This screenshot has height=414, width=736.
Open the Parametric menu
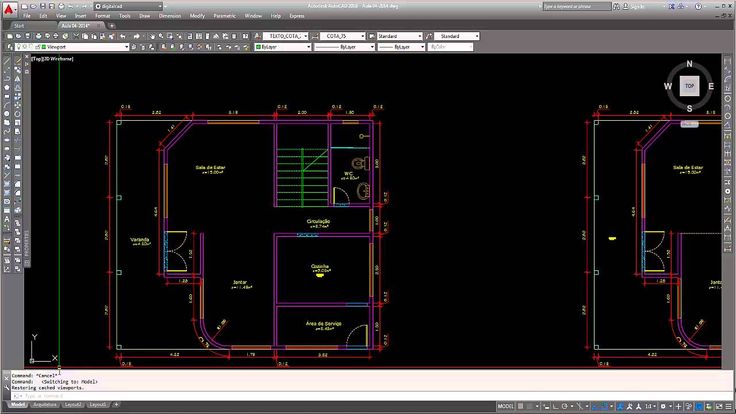[225, 16]
